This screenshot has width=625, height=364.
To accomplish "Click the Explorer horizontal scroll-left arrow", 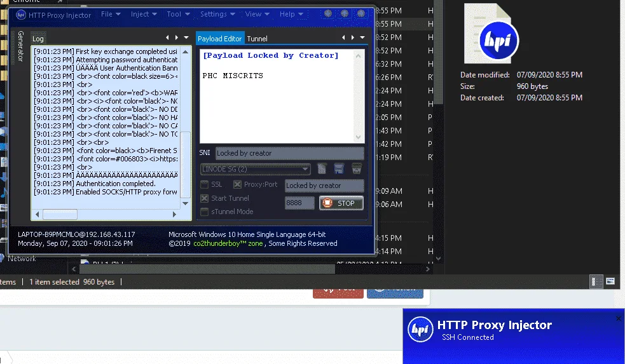I will click(x=74, y=269).
